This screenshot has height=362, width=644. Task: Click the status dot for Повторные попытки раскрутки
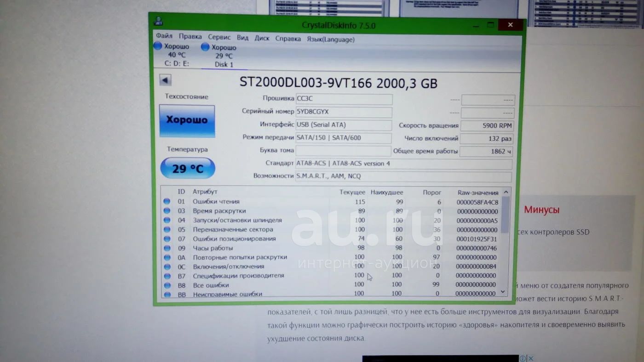(x=167, y=257)
